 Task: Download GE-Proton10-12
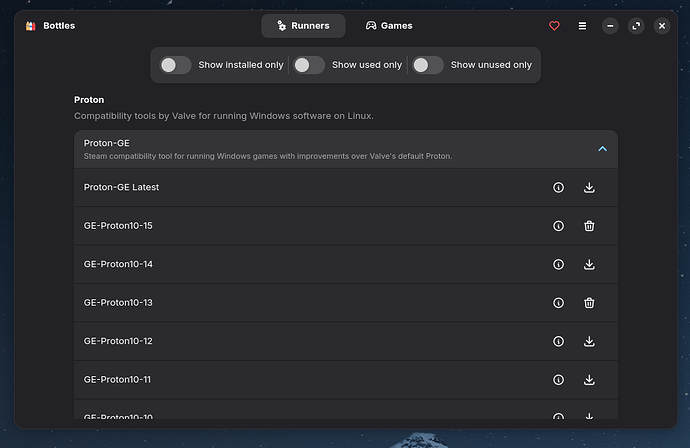click(x=589, y=341)
